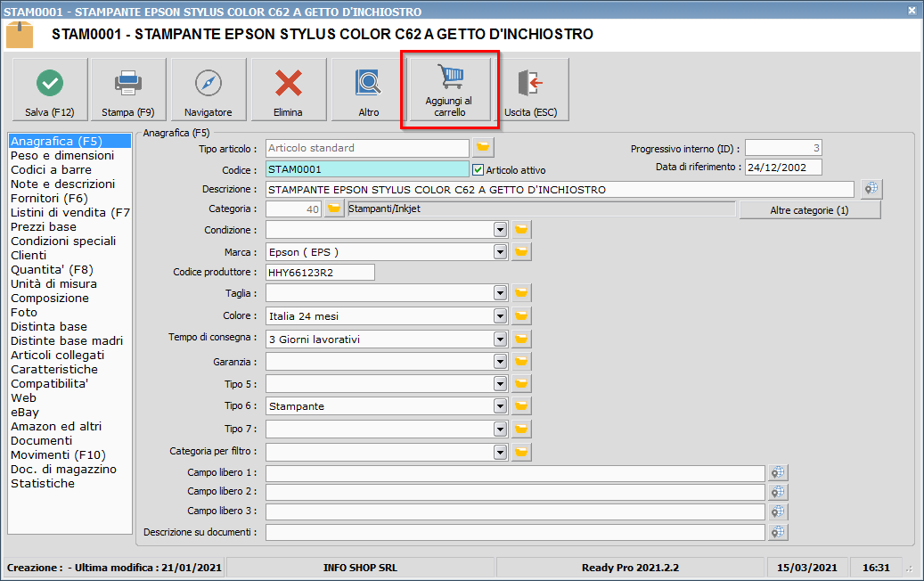The width and height of the screenshot is (924, 581).
Task: Click the Categoria code field showing 40
Action: (293, 209)
